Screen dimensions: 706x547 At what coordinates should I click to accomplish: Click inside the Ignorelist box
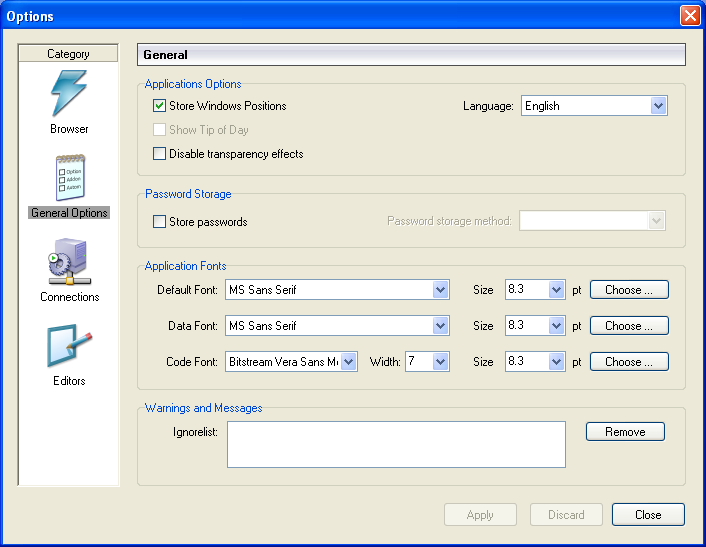pyautogui.click(x=396, y=444)
